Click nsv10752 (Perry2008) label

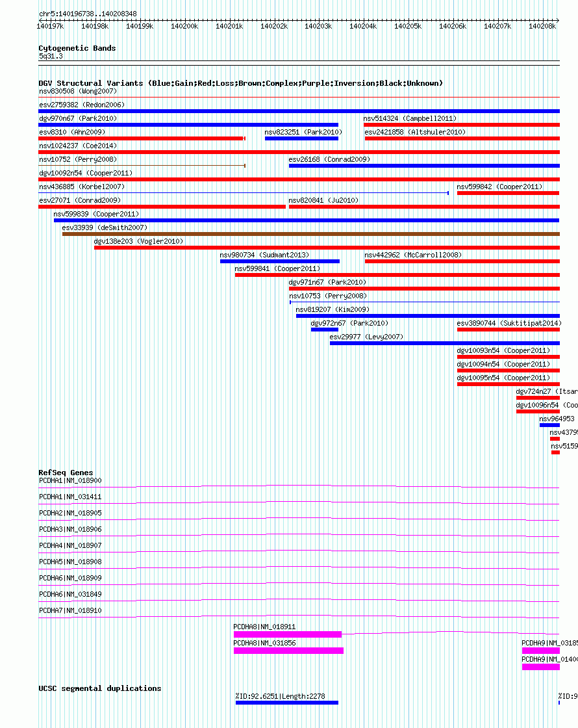coord(78,159)
